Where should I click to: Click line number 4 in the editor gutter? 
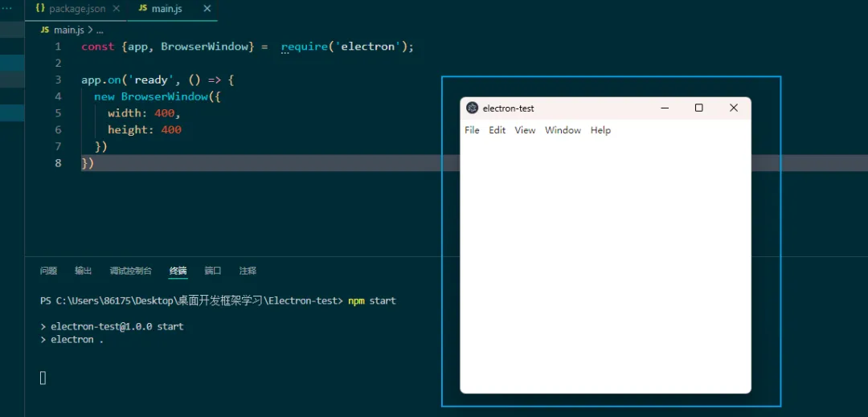click(58, 96)
